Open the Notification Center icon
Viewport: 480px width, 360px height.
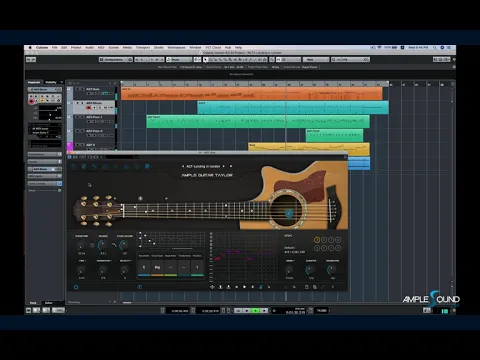[449, 48]
